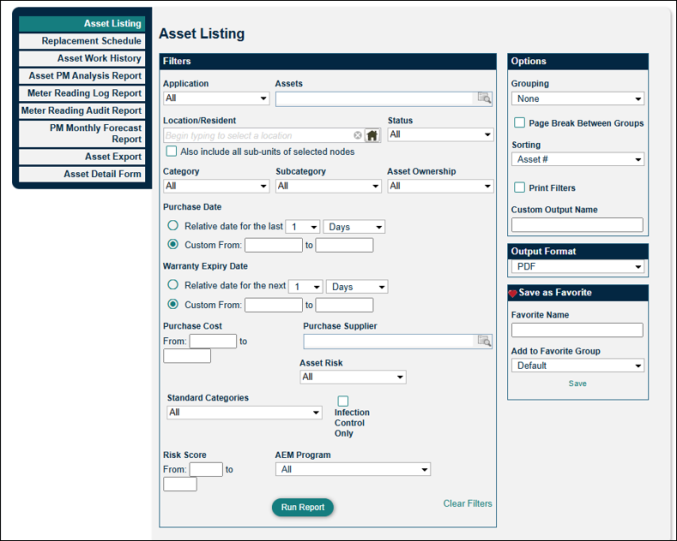The image size is (677, 541).
Task: Click Save under Favorite Group
Action: point(578,383)
